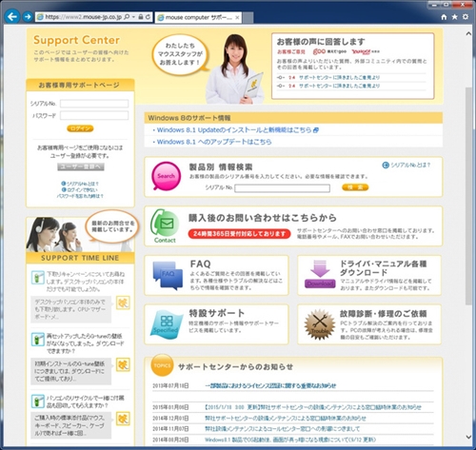The width and height of the screenshot is (476, 450).
Task: Open the favorites star icon
Action: (x=454, y=17)
